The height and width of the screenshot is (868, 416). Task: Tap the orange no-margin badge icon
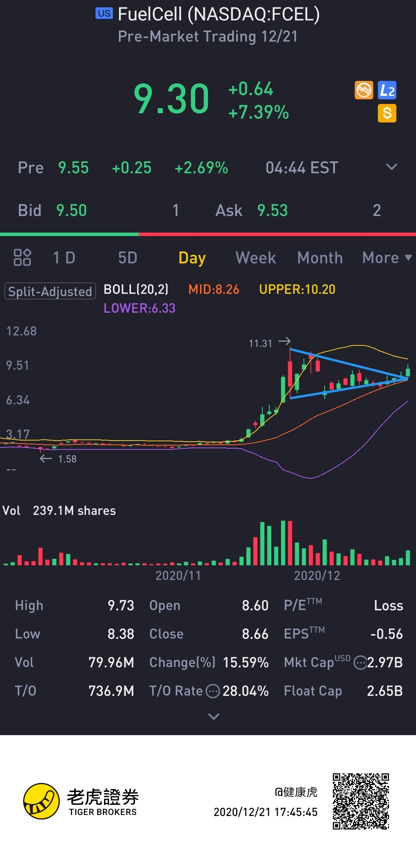click(364, 90)
